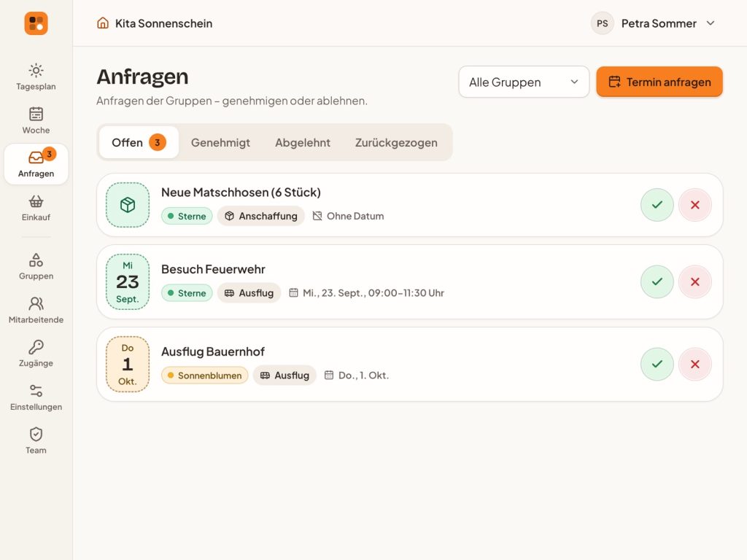The height and width of the screenshot is (560, 747).
Task: Reject the Ausflug Bauernhof request
Action: pyautogui.click(x=695, y=364)
